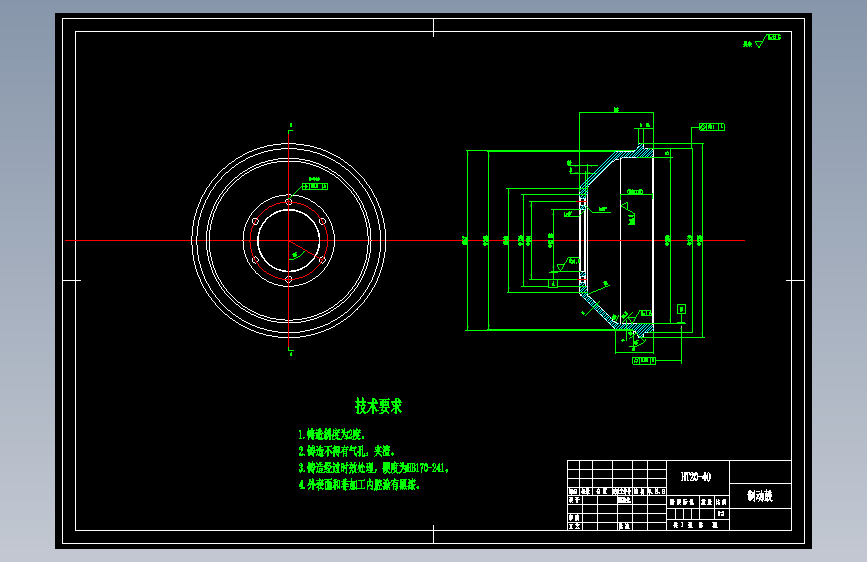Click the position tolerance frame near top bolt hole

coord(315,186)
